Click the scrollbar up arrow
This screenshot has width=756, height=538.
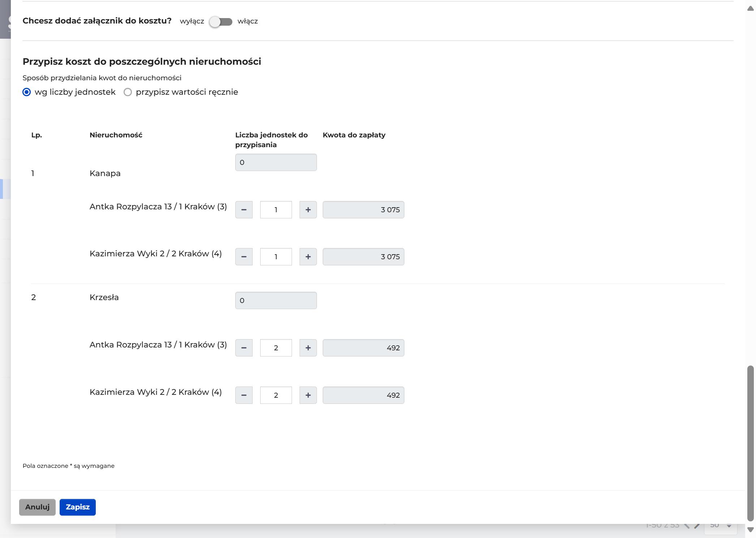click(751, 8)
